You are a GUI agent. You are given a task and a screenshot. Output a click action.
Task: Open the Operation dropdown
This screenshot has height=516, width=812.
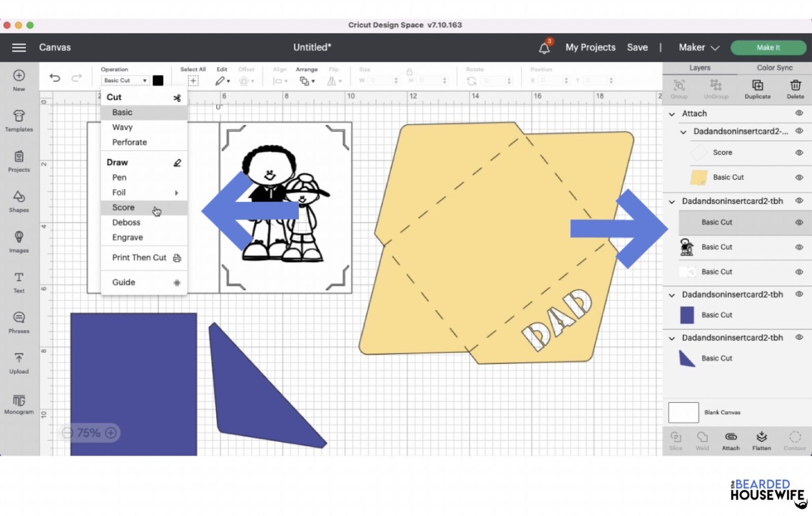coord(125,80)
